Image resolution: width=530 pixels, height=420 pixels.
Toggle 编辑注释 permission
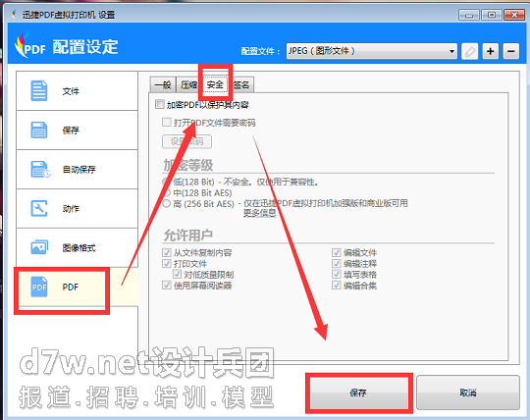336,263
